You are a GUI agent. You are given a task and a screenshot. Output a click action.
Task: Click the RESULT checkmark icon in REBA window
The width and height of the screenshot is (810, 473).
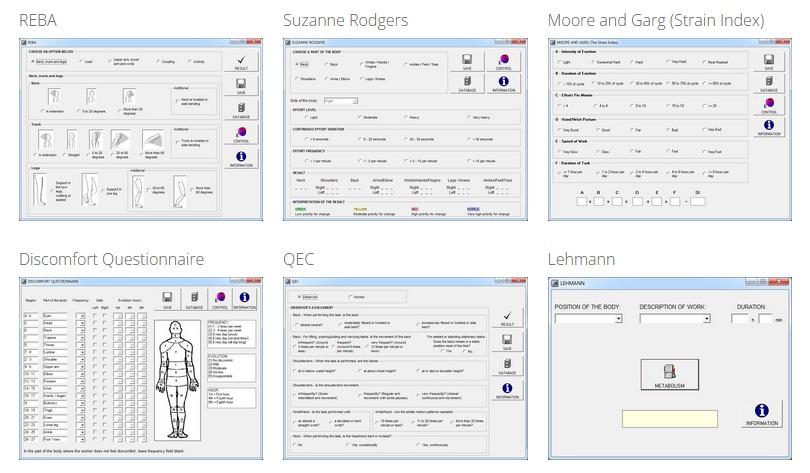tap(241, 61)
